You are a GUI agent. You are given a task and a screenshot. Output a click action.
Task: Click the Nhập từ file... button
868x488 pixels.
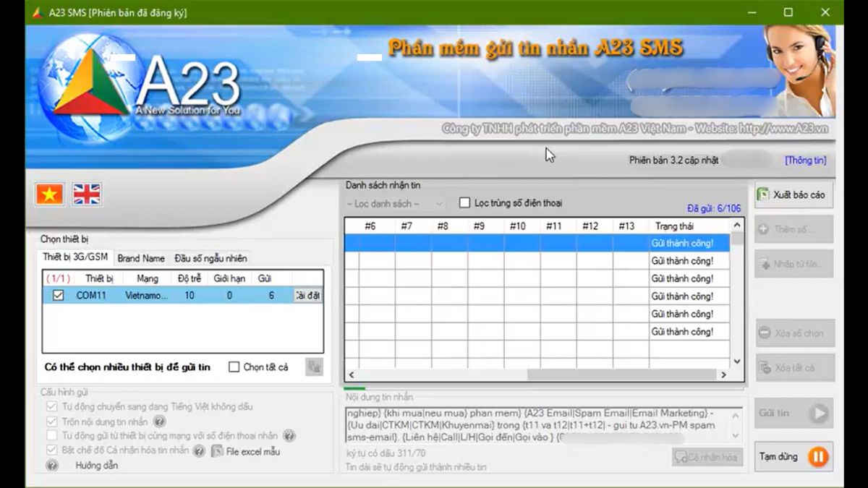pyautogui.click(x=793, y=264)
